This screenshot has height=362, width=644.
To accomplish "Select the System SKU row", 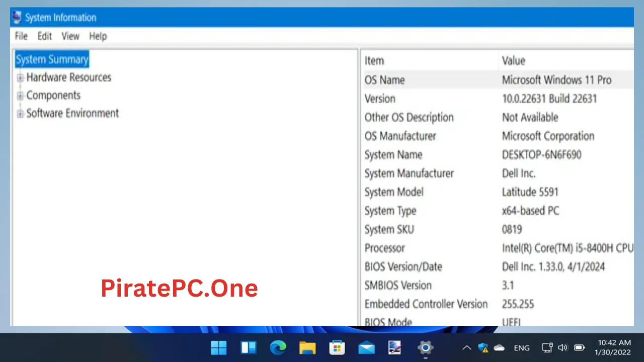I will click(x=498, y=229).
